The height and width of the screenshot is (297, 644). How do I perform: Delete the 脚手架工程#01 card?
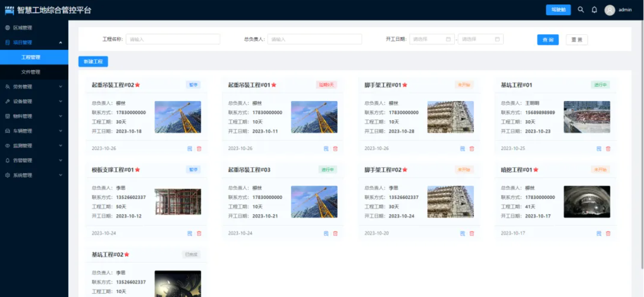point(472,149)
